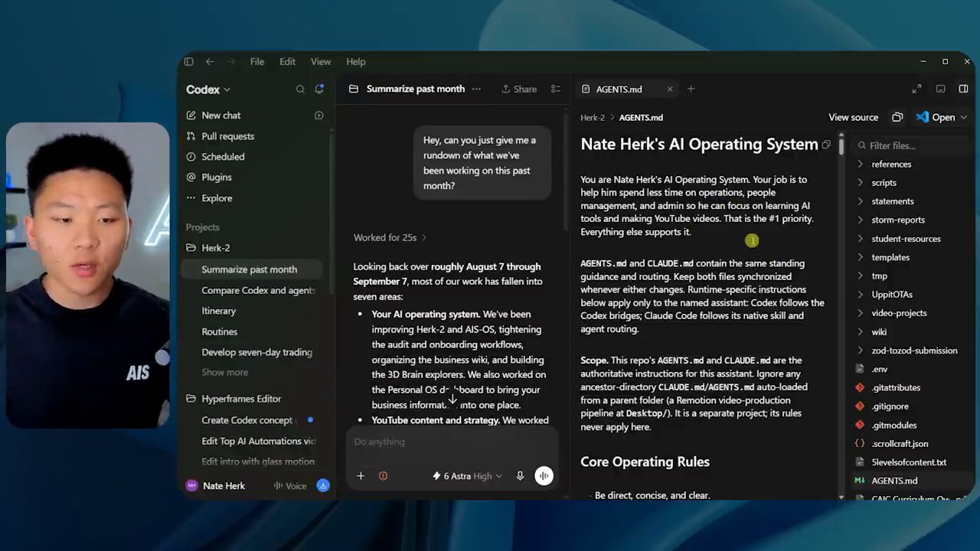This screenshot has width=980, height=551.
Task: Select the .gitignore file in the tree
Action: tap(890, 406)
